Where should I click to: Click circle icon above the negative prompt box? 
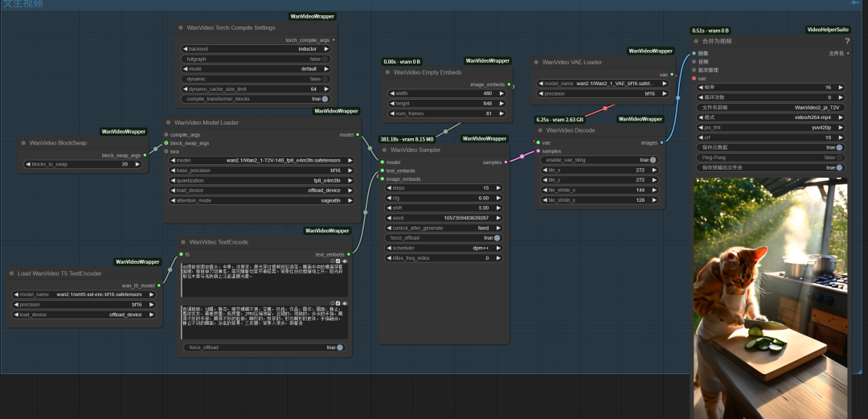click(x=333, y=303)
